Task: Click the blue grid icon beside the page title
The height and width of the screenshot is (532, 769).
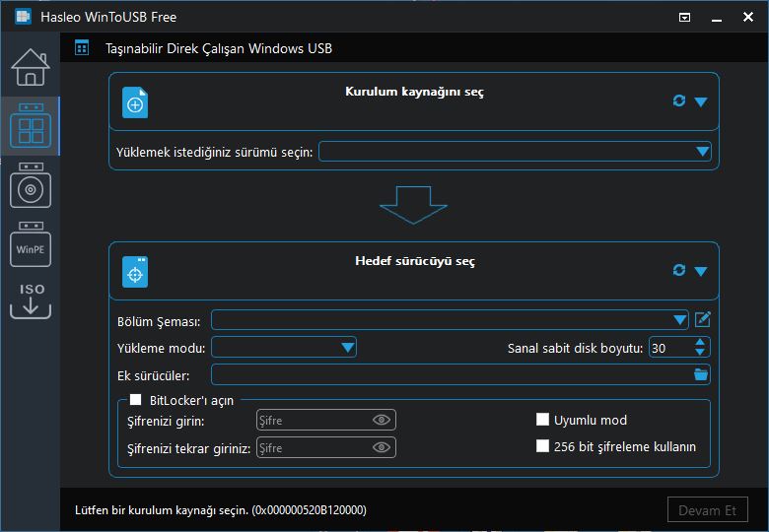Action: pos(82,48)
